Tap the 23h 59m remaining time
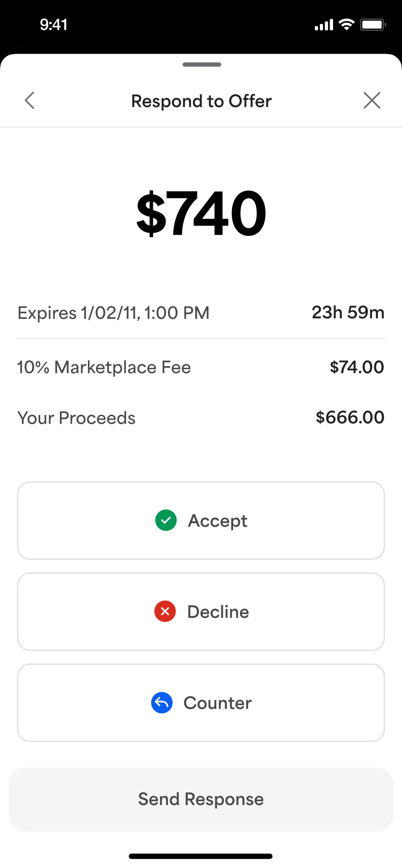The image size is (402, 868). point(348,313)
